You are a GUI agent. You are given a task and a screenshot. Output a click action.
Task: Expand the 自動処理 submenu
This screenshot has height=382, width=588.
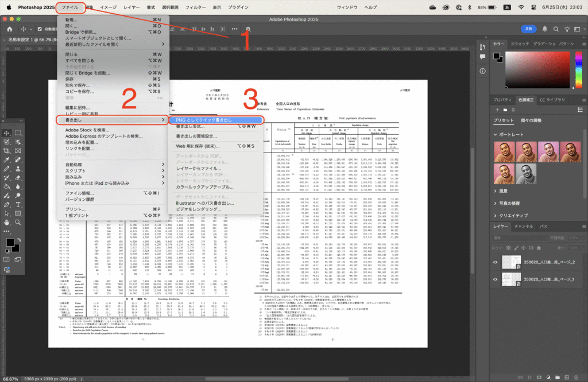click(113, 165)
